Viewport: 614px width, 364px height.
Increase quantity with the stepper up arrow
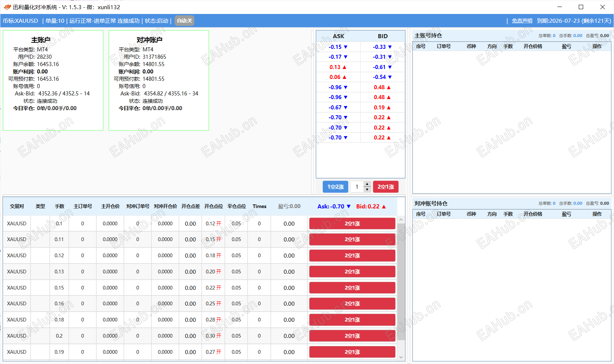367,184
